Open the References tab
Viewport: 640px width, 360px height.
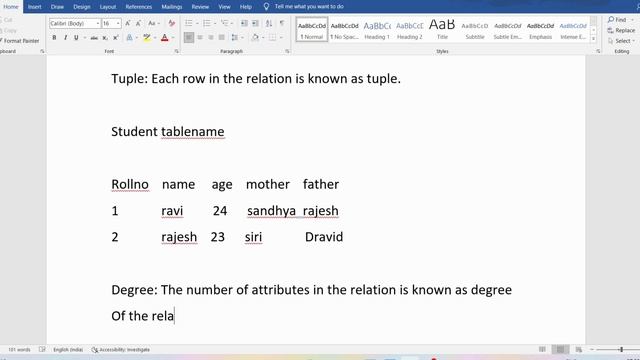pos(139,7)
